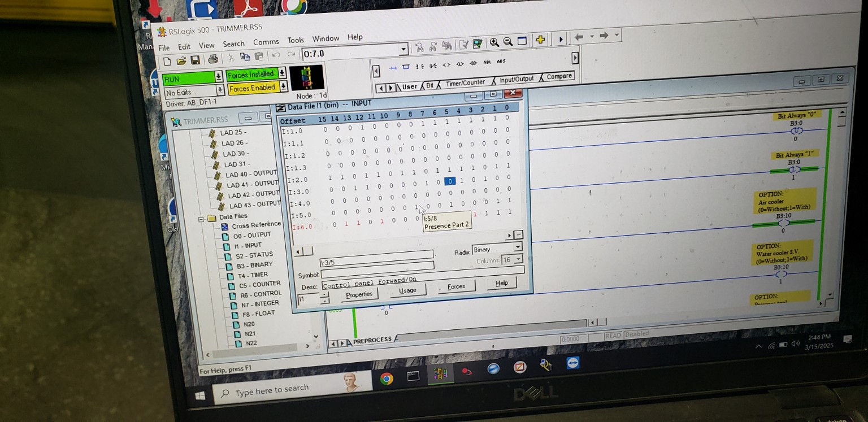The width and height of the screenshot is (868, 422).
Task: Click the zoom-in magnifier icon on the toolbar
Action: pos(493,41)
